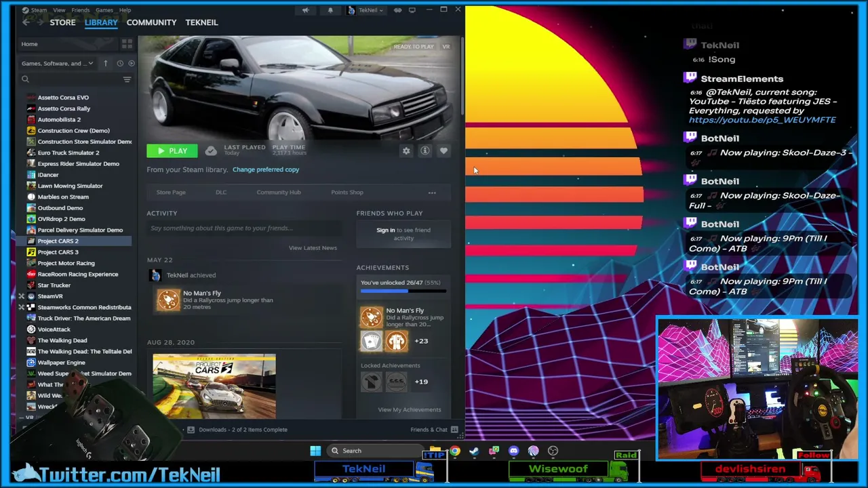Click the Downloads icon in bottom bar
This screenshot has height=488, width=868.
point(191,430)
